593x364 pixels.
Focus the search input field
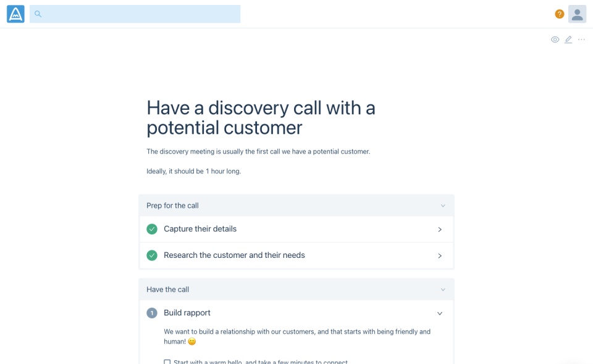pyautogui.click(x=141, y=14)
